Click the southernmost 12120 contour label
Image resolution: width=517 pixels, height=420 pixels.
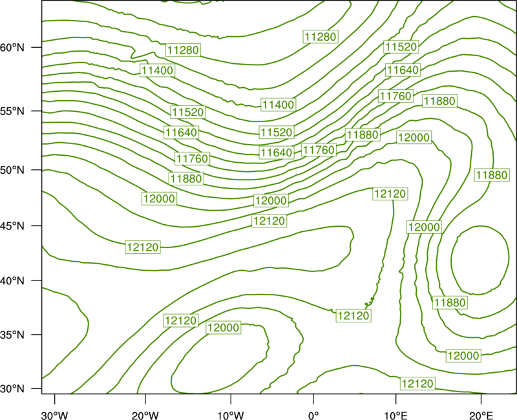pyautogui.click(x=417, y=383)
